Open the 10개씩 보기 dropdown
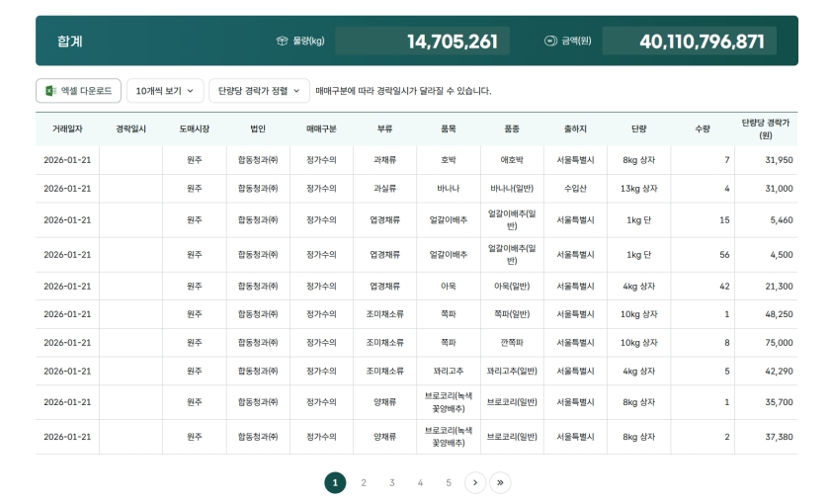Viewport: 830px width, 504px height. (x=165, y=91)
